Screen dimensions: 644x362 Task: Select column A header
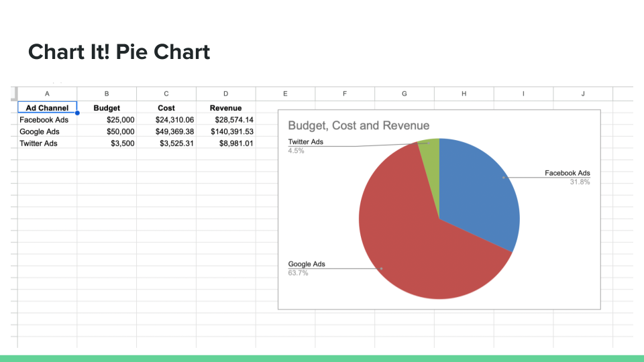pyautogui.click(x=47, y=94)
